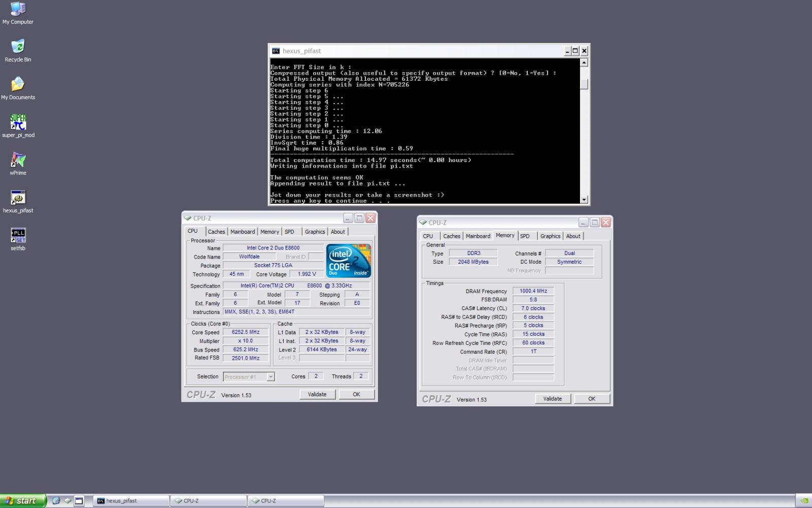Click the Name field Intel Core 2 Duo E8600
Viewport: 812px width, 508px height.
pos(273,248)
